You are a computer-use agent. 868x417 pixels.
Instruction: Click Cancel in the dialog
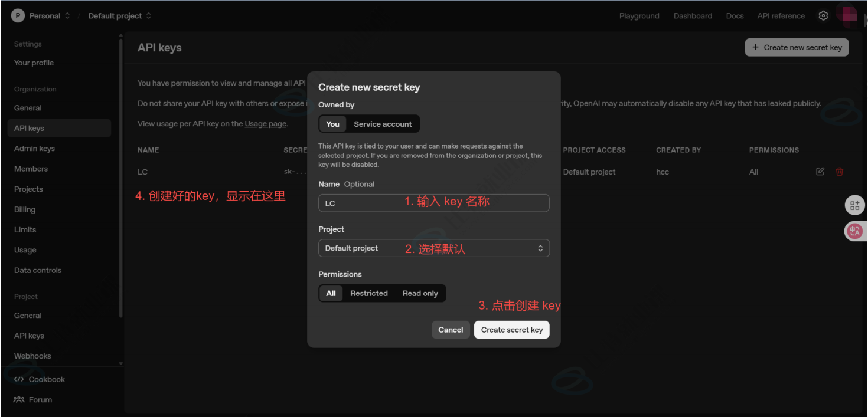click(451, 330)
